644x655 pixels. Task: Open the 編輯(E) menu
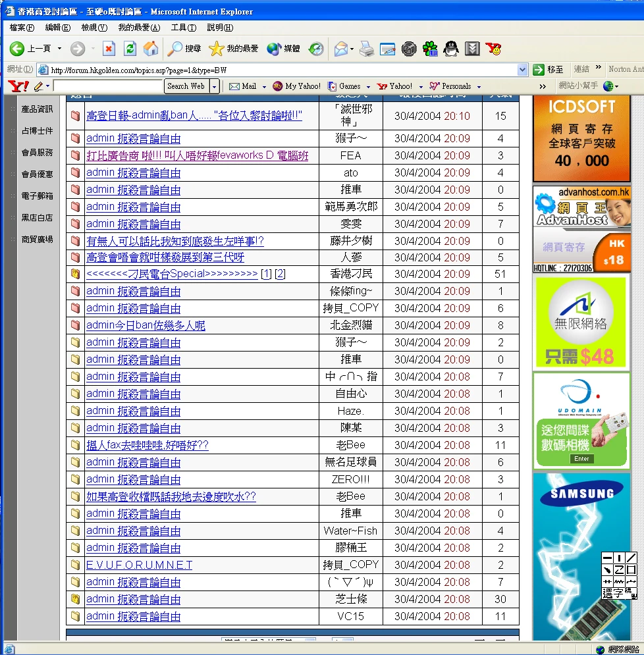point(58,28)
